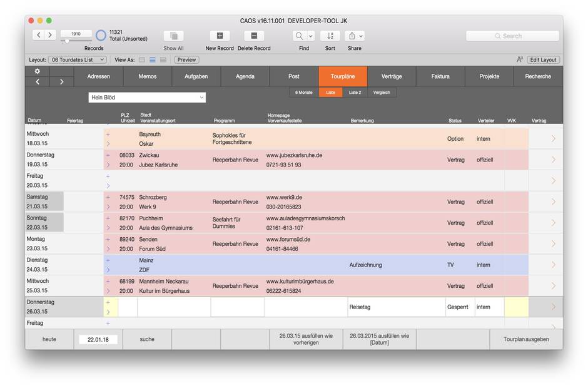This screenshot has width=588, height=388.
Task: Click the suche button
Action: click(147, 339)
